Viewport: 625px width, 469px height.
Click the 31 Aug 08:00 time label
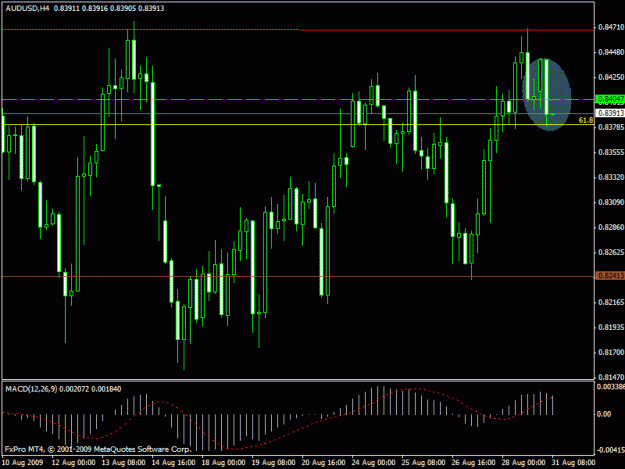pos(574,463)
